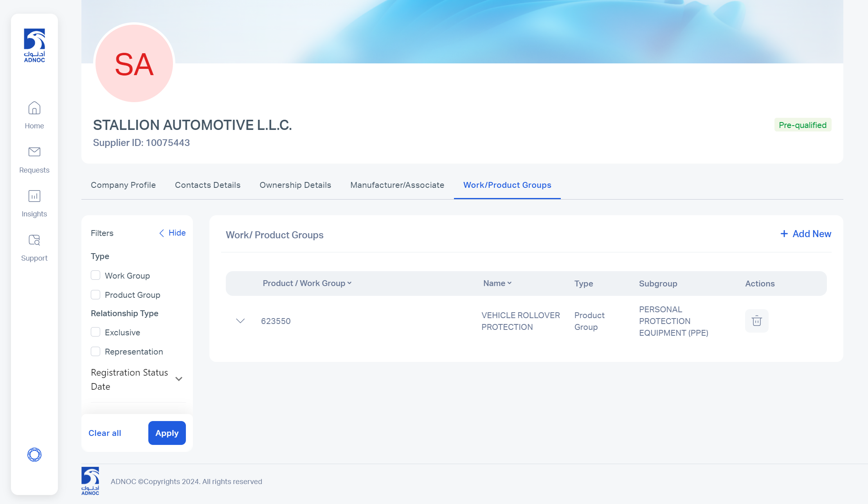Apply the selected filters
Viewport: 868px width, 504px height.
(167, 433)
